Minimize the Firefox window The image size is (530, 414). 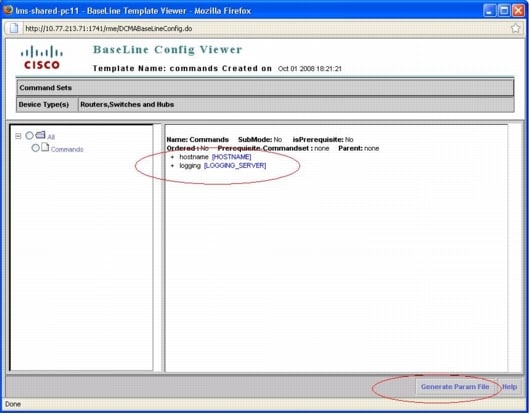click(489, 10)
